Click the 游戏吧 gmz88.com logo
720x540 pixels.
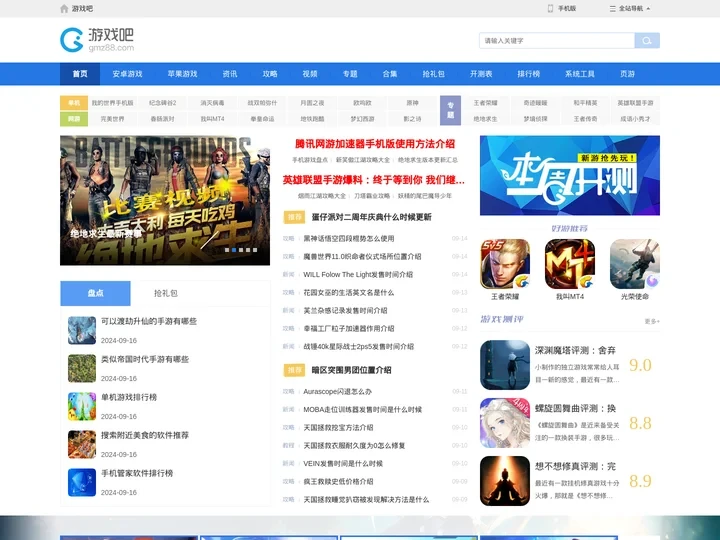tap(97, 40)
